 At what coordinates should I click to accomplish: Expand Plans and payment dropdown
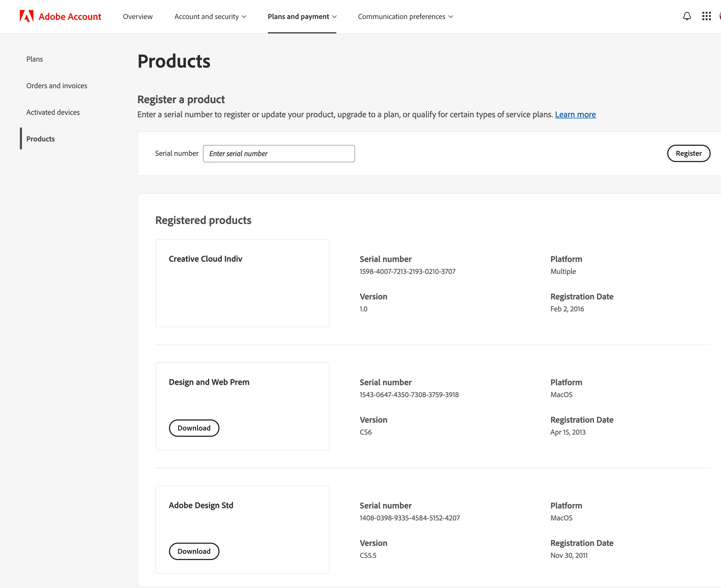coord(302,17)
